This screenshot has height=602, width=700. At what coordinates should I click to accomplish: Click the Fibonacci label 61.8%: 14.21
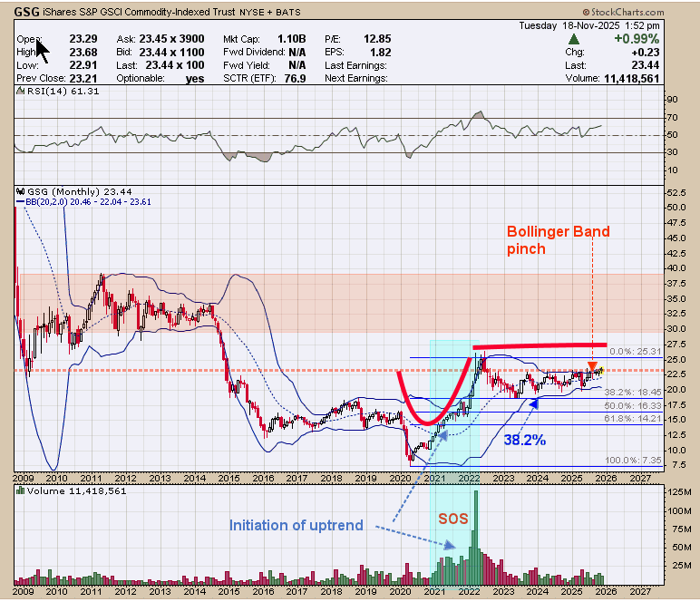click(633, 419)
